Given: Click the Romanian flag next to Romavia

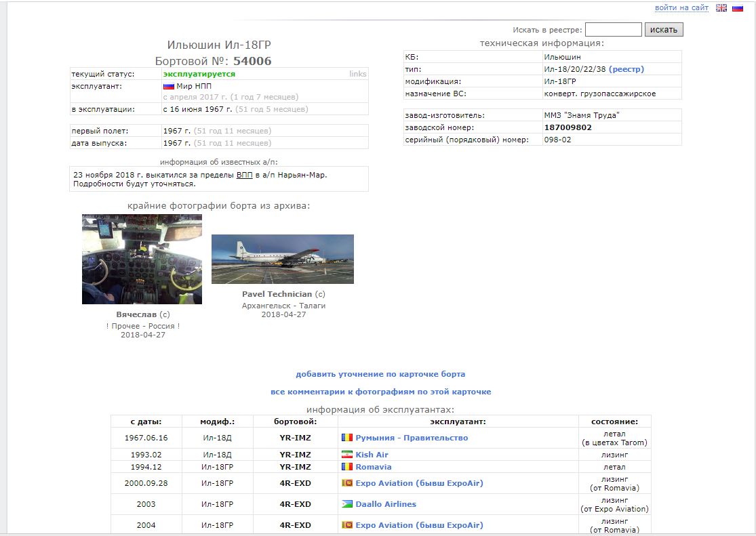Looking at the screenshot, I should tap(347, 467).
